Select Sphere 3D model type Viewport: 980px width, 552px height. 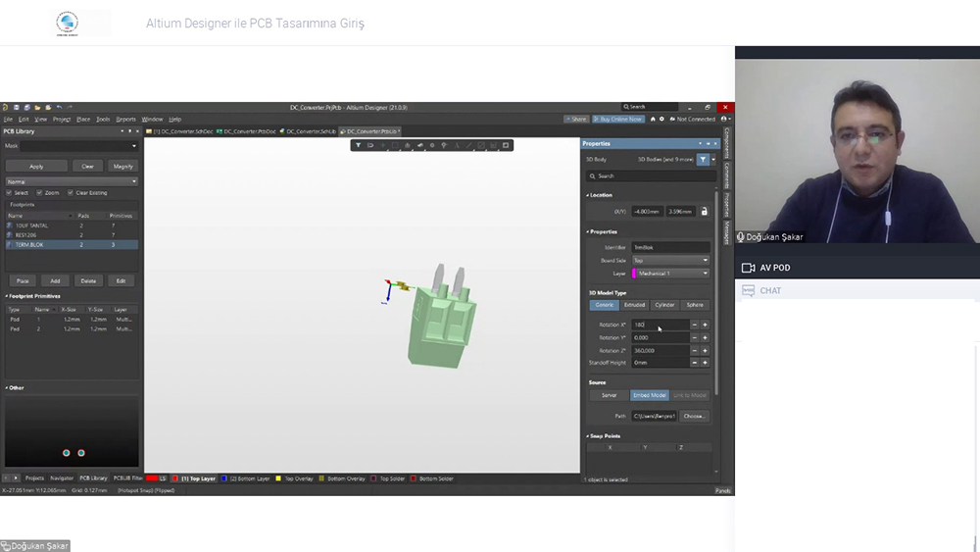pos(695,305)
